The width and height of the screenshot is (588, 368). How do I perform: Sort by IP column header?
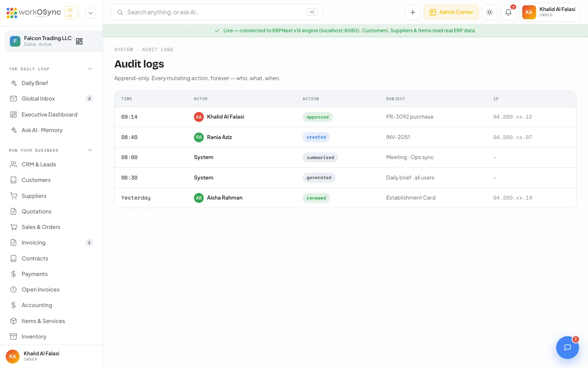(496, 99)
